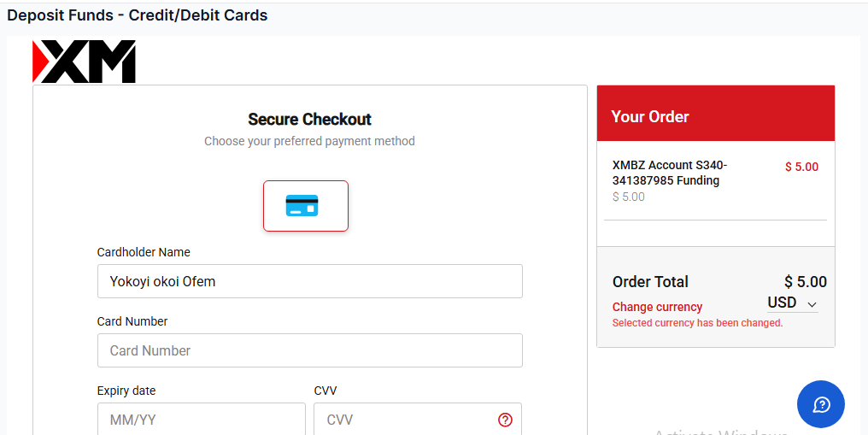Select the credit card payment method icon
The width and height of the screenshot is (868, 435).
pyautogui.click(x=305, y=206)
